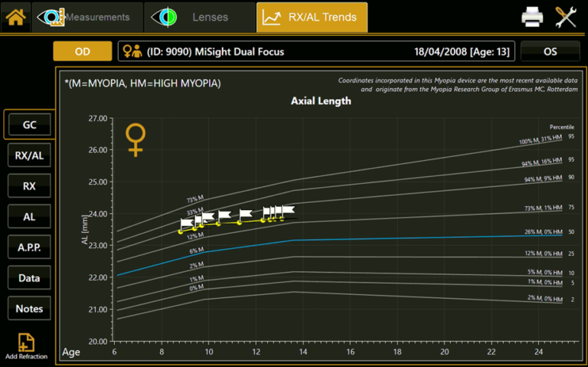The image size is (588, 367).
Task: Click the female gender symbol on chart
Action: 136,139
